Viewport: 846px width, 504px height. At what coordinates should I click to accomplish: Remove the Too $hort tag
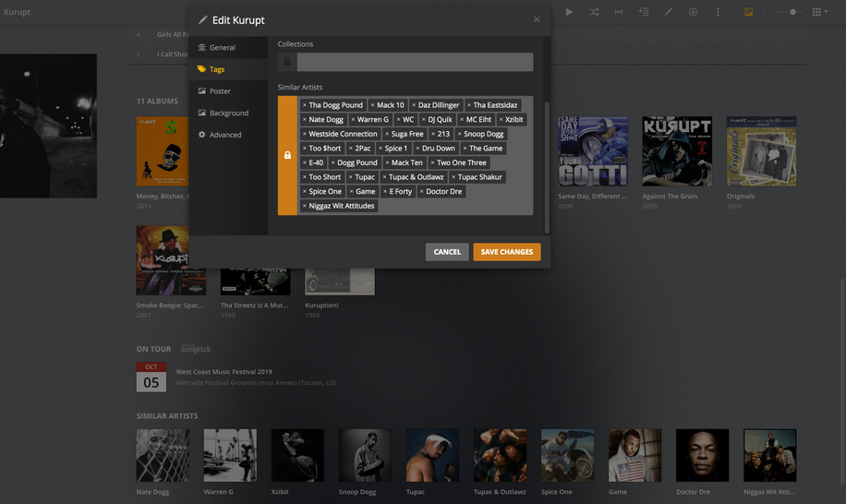click(x=304, y=149)
